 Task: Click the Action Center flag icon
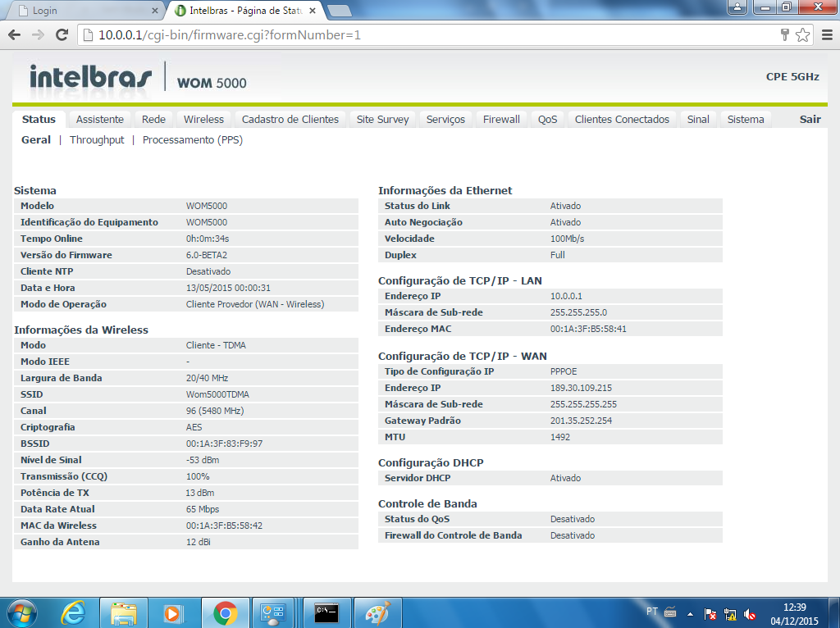[x=710, y=614]
